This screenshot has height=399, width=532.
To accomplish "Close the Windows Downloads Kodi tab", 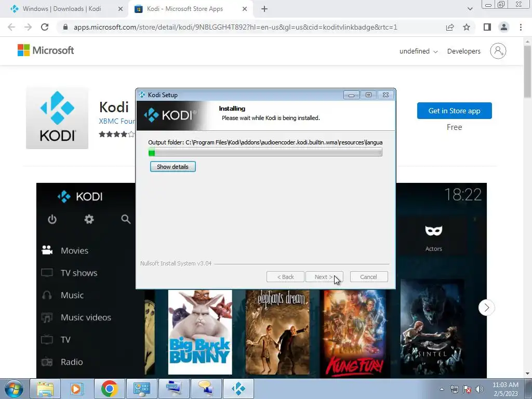I will (x=121, y=9).
